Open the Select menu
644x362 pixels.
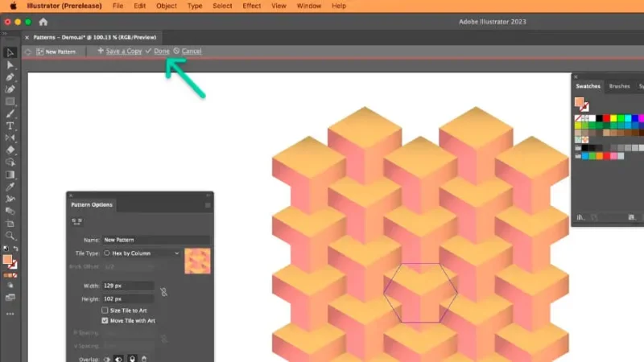coord(222,6)
